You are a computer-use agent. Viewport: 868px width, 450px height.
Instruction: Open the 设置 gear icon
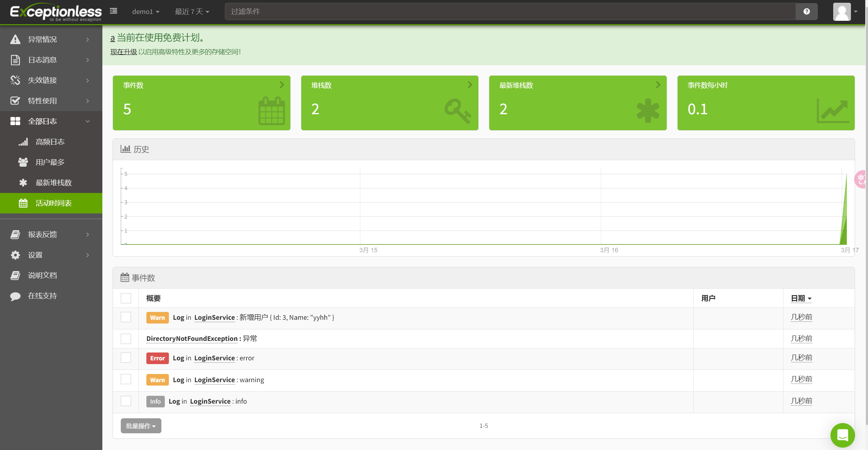click(x=15, y=255)
